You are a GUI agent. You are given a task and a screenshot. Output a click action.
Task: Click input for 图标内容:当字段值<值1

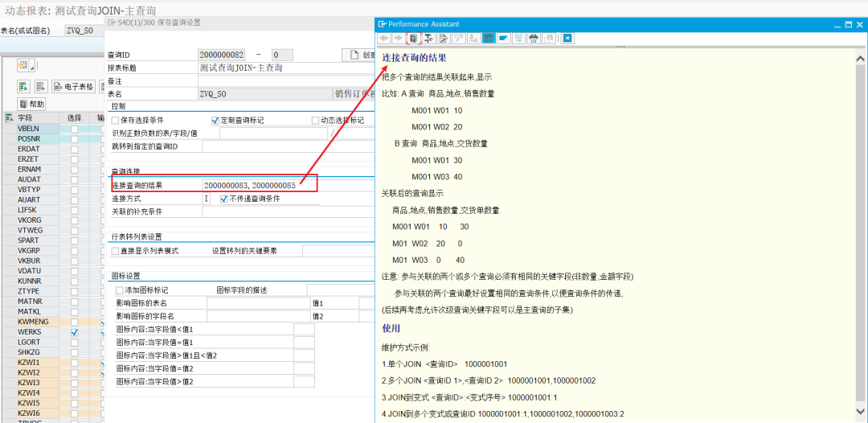point(304,330)
